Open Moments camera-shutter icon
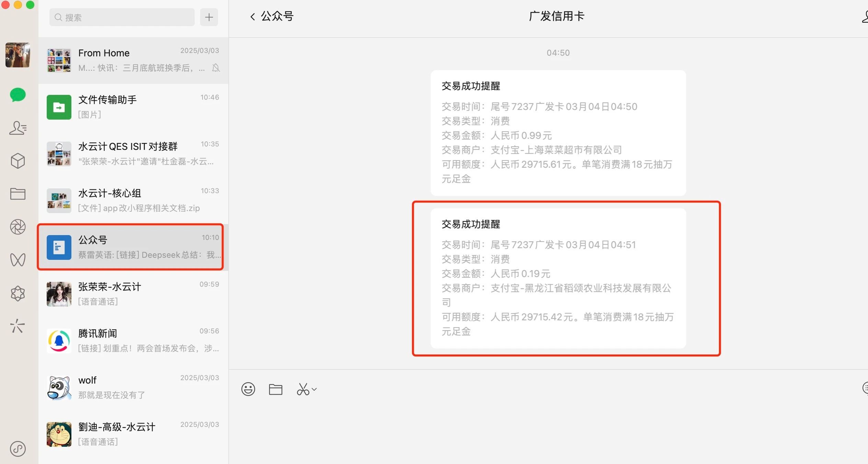This screenshot has height=464, width=868. (18, 227)
